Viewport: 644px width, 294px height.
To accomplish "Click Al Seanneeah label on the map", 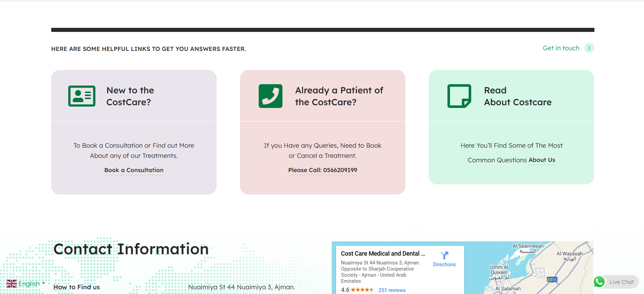I will point(528,249).
